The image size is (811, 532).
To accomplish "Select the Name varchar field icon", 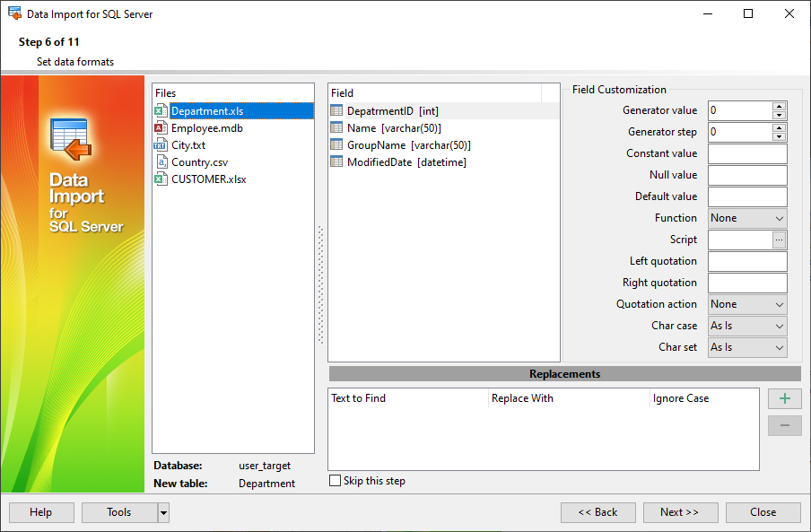I will click(334, 127).
